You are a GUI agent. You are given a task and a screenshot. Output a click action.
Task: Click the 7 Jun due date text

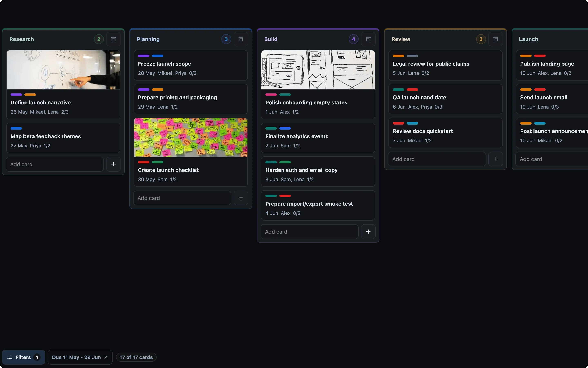pos(399,141)
